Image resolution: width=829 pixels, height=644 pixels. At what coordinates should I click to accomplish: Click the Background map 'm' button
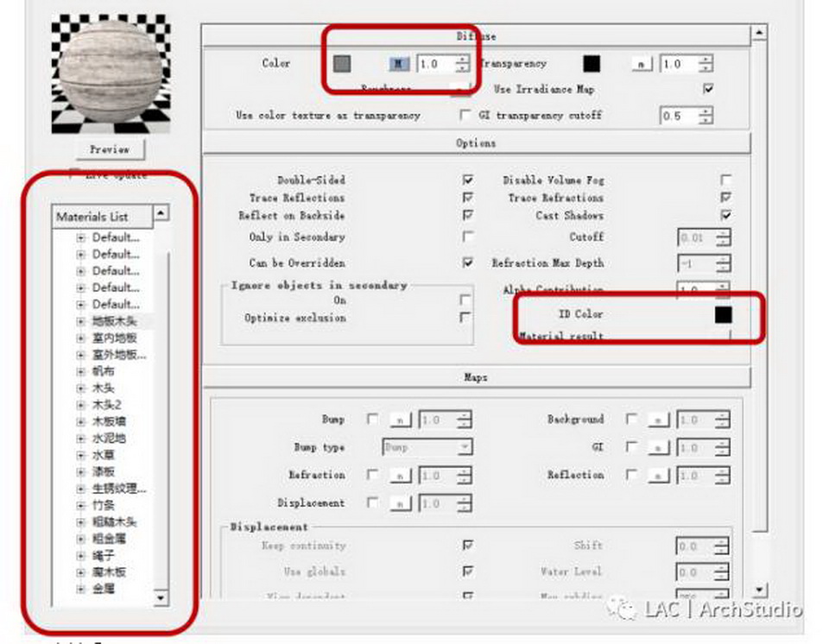click(659, 420)
